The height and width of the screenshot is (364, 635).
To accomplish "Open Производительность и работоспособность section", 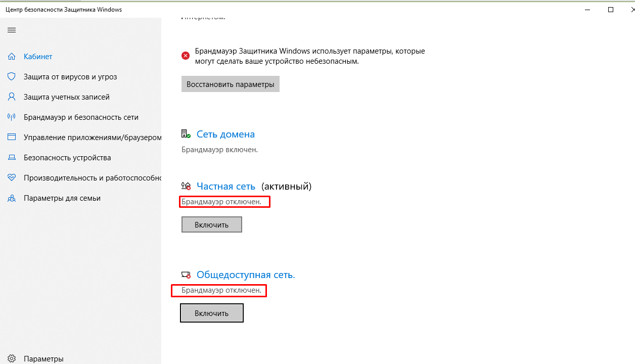I will pyautogui.click(x=93, y=178).
